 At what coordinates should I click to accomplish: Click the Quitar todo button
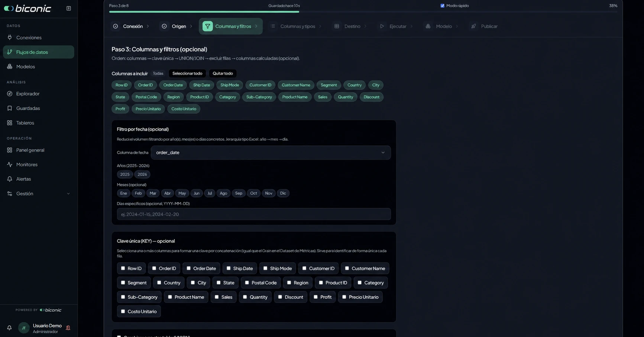(x=223, y=73)
